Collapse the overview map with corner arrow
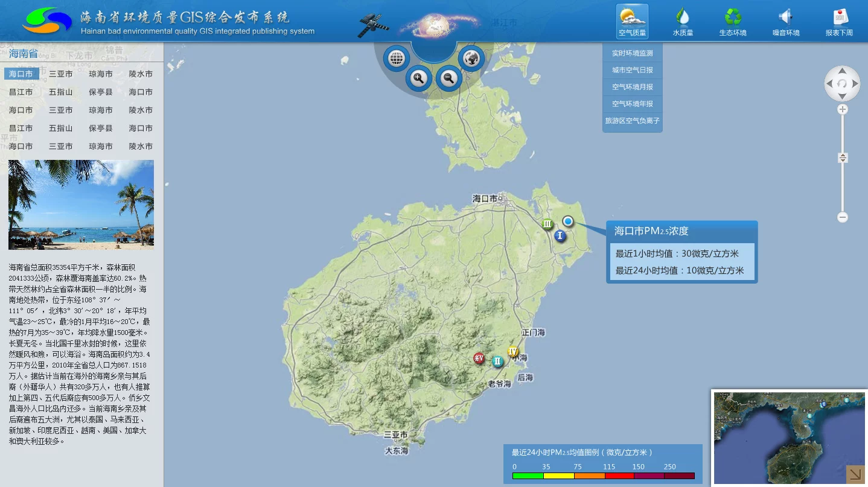The image size is (868, 487). (856, 474)
